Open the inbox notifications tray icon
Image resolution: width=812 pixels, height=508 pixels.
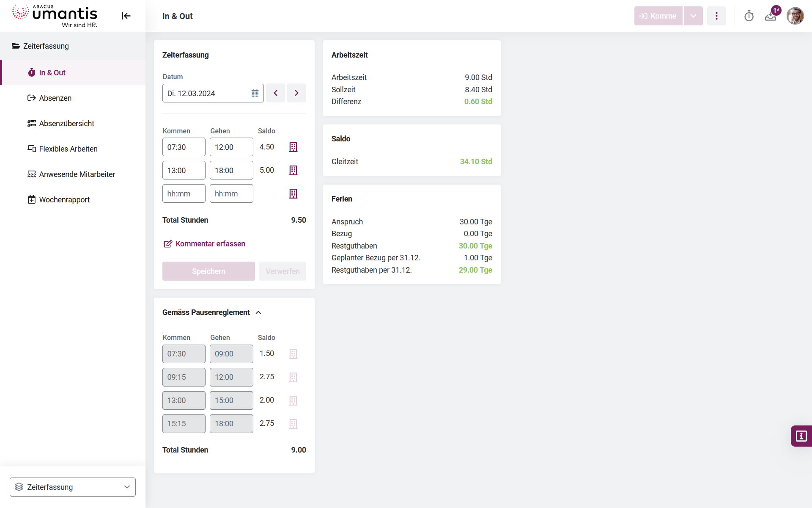pyautogui.click(x=770, y=16)
